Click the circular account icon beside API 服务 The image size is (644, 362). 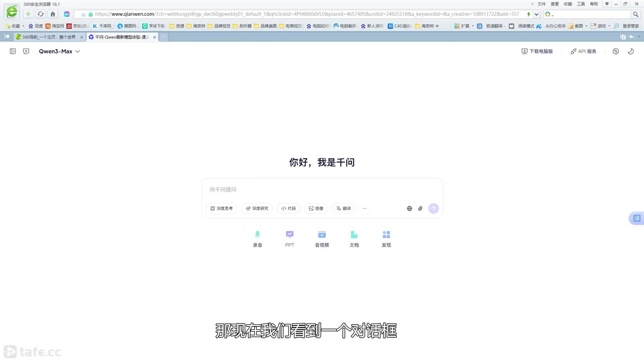pyautogui.click(x=615, y=51)
